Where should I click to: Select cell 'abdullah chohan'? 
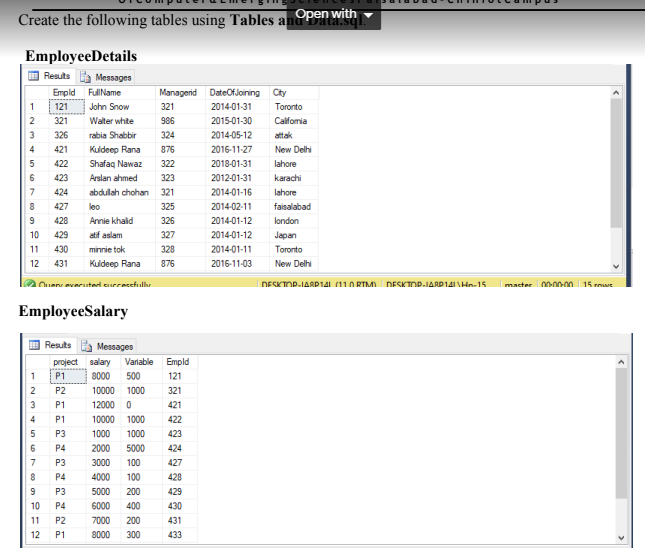pos(120,192)
